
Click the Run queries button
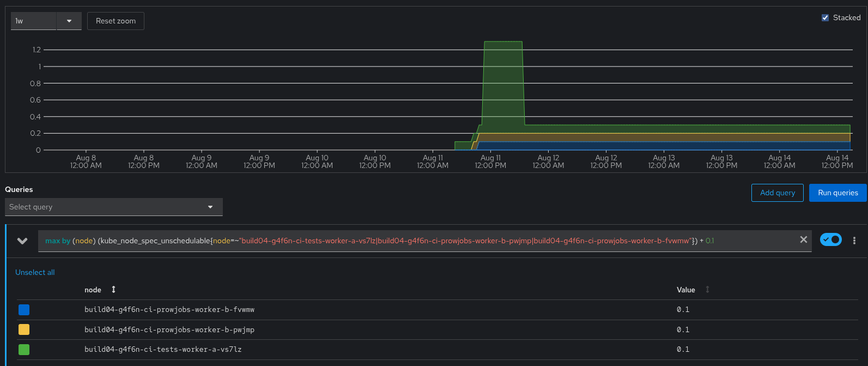(x=838, y=193)
